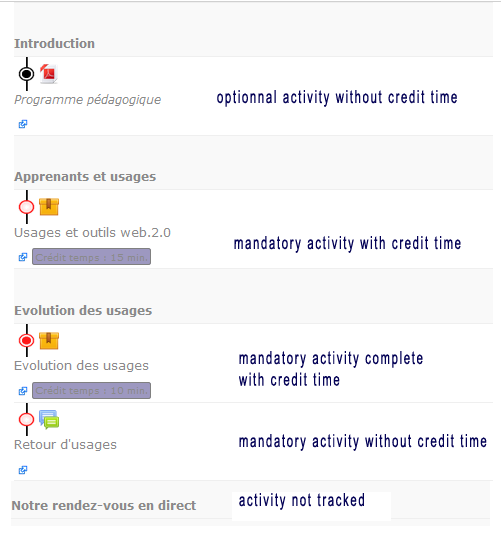Screen dimensions: 501x533
Task: Open the Evolution des usages activity link
Action: pos(81,366)
